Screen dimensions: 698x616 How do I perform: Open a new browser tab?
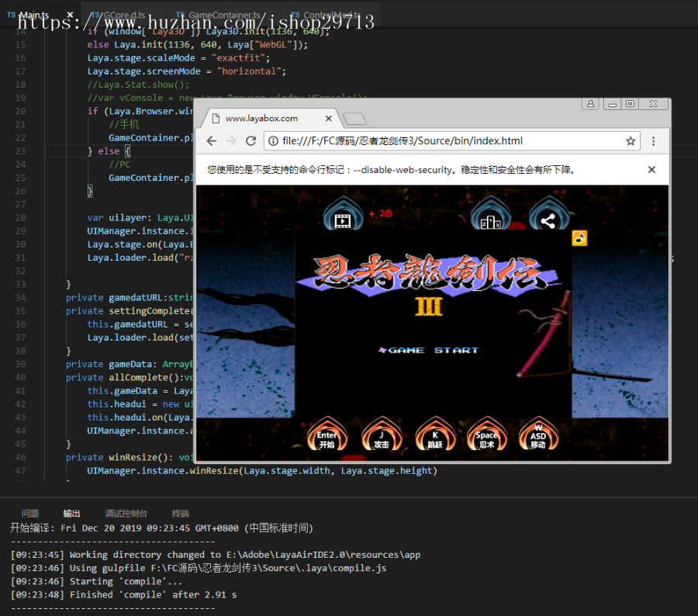(354, 119)
